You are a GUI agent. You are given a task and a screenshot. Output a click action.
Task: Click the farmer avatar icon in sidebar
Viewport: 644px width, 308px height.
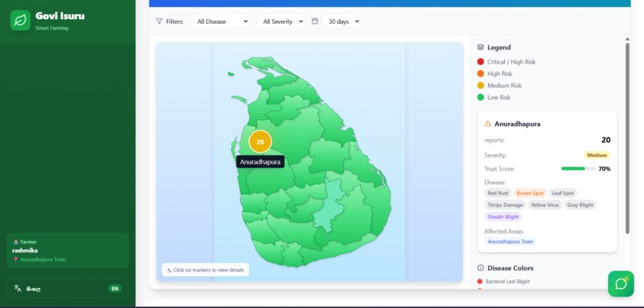click(x=16, y=242)
